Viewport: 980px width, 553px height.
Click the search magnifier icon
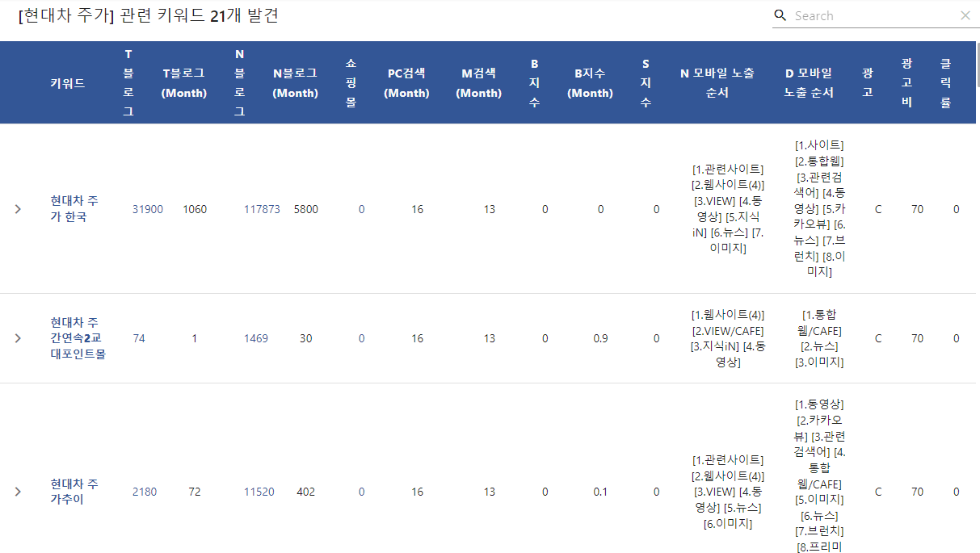[780, 15]
